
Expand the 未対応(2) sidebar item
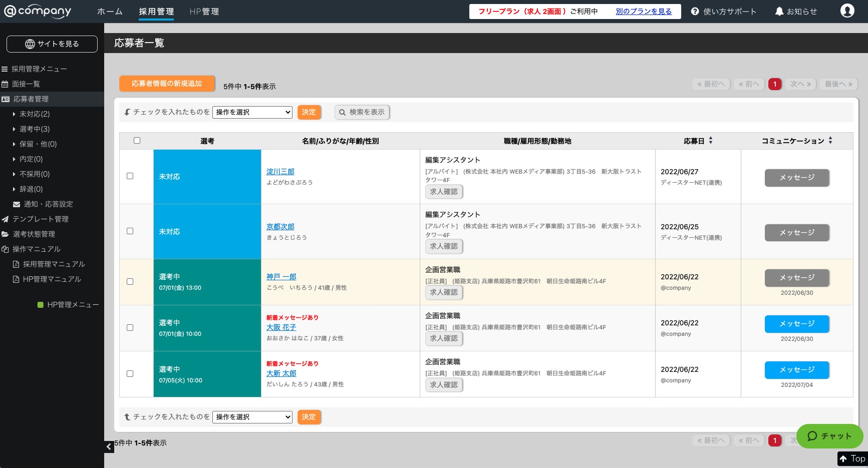point(34,114)
